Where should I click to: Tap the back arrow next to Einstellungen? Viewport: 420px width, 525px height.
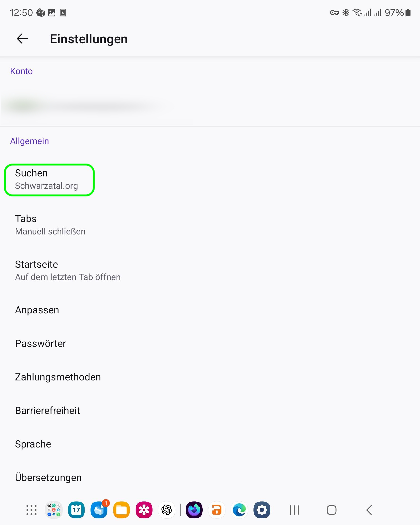(x=22, y=39)
